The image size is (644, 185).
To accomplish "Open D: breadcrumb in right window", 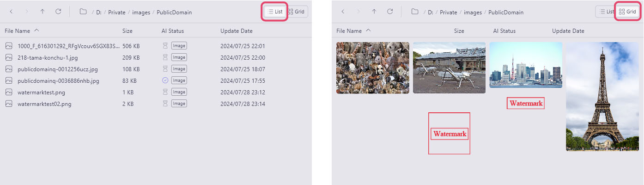I will [x=431, y=12].
